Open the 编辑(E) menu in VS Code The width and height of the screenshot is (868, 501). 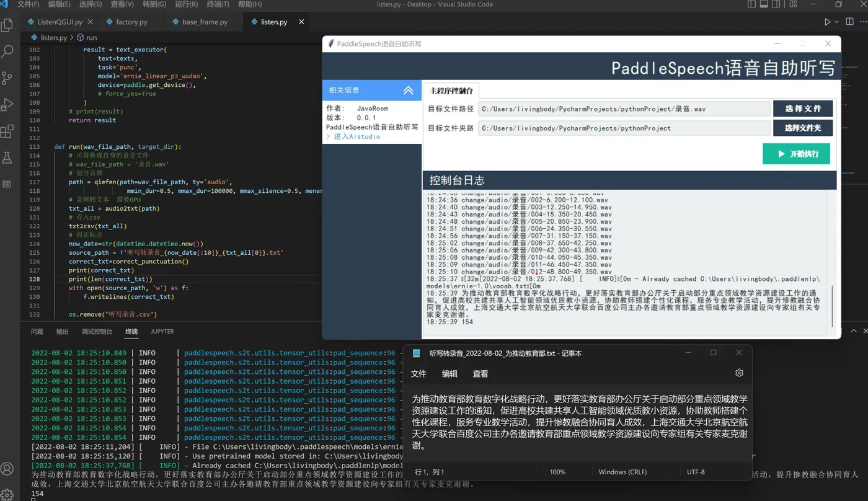coord(60,4)
